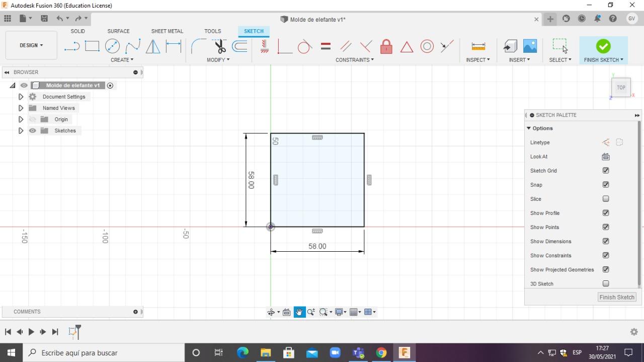Enable the 3D Sketch checkbox

(x=606, y=283)
